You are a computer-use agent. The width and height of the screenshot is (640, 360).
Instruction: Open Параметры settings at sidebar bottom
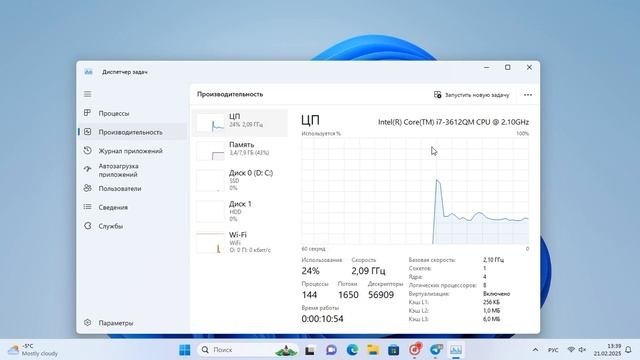[132, 323]
